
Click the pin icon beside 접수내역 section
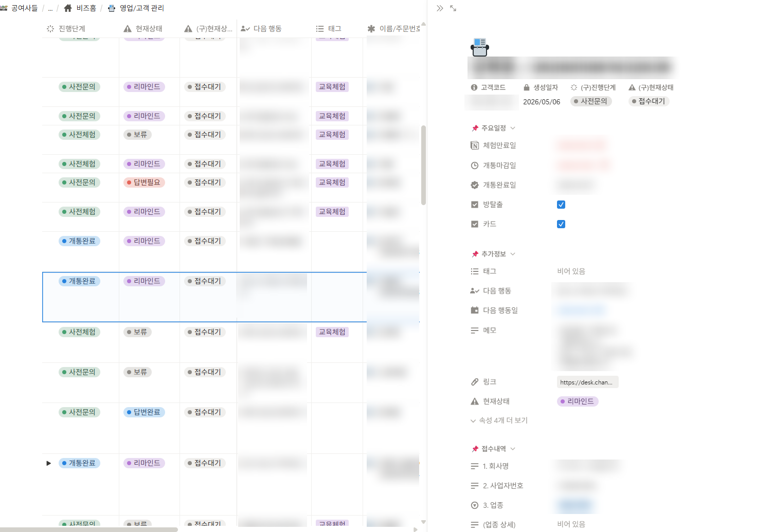point(475,449)
